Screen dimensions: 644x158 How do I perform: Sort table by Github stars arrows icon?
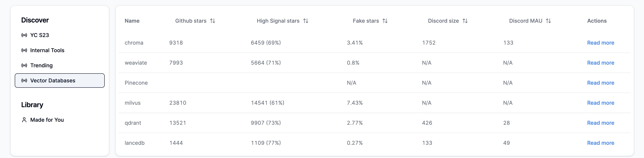(213, 21)
